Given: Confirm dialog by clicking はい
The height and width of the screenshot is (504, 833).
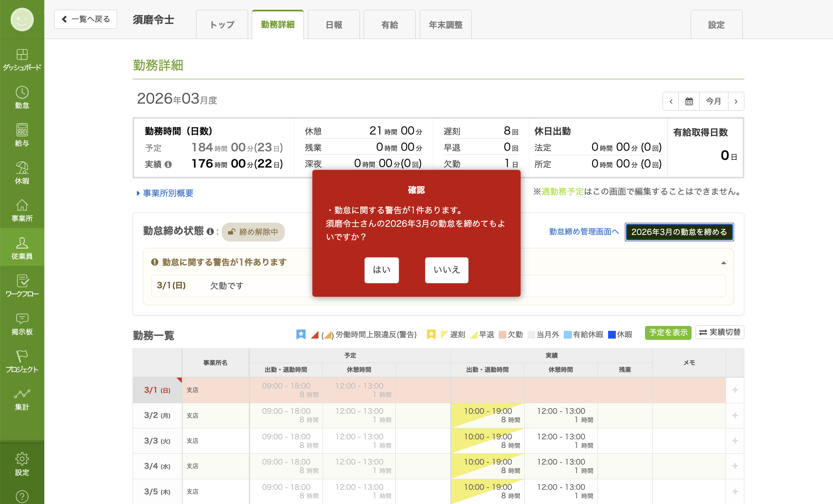Looking at the screenshot, I should coord(382,270).
